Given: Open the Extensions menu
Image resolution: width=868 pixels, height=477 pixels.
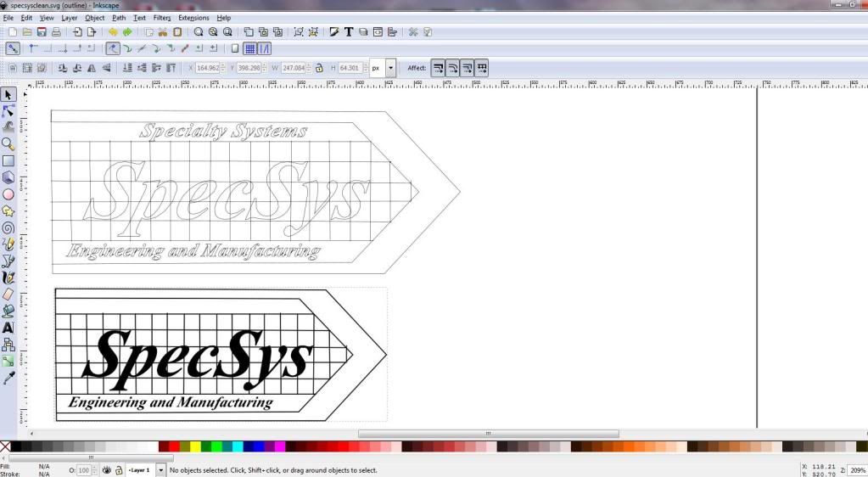Looking at the screenshot, I should [193, 18].
